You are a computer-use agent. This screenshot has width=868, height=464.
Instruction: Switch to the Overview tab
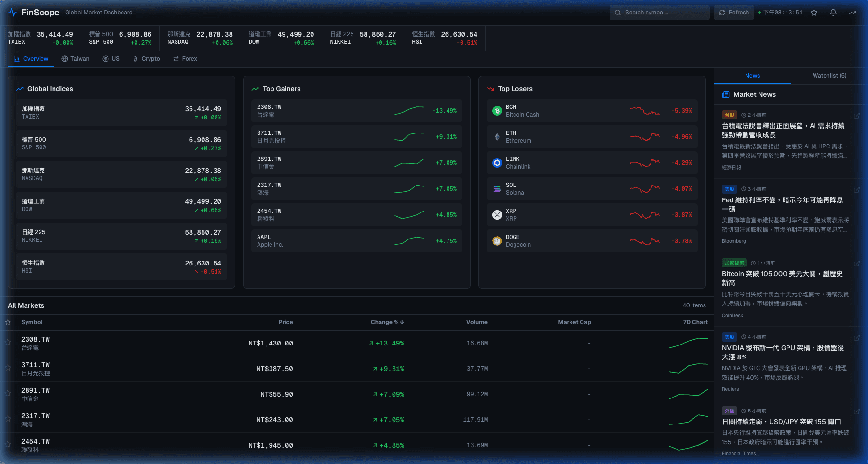click(31, 59)
